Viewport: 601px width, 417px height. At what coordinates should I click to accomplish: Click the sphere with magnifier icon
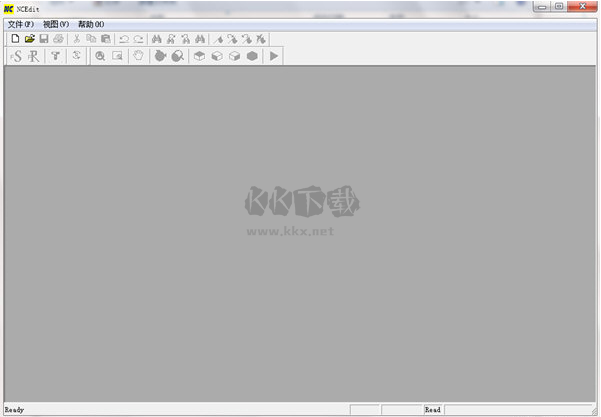177,56
